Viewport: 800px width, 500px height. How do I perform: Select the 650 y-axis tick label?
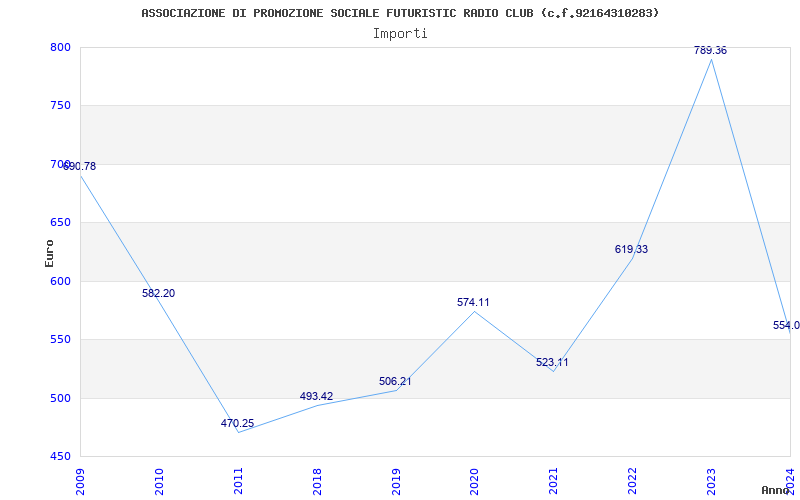click(x=60, y=222)
